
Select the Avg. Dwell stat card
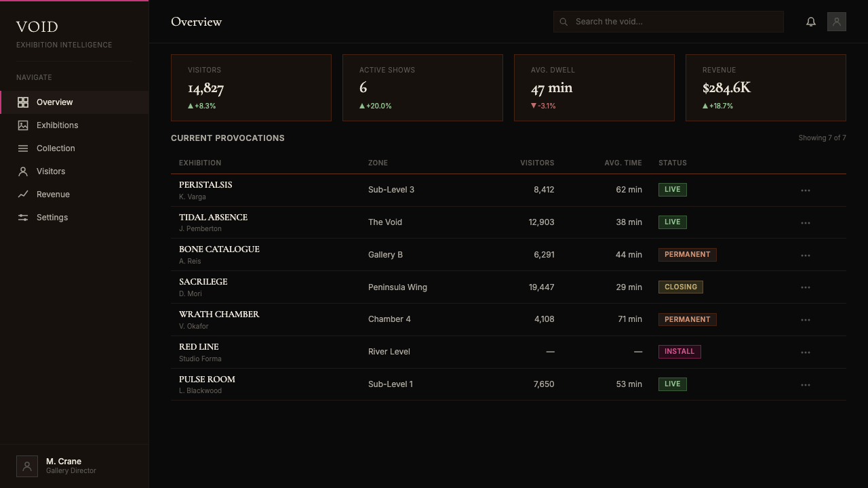594,88
